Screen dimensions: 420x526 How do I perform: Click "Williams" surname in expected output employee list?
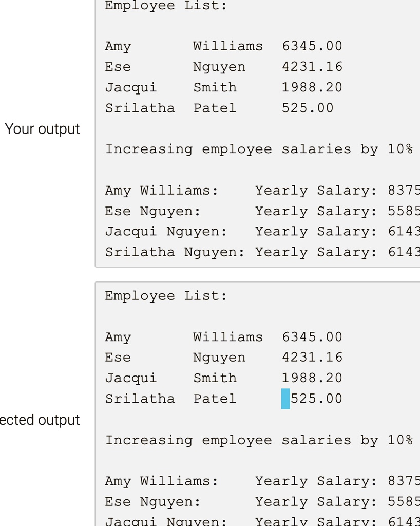click(228, 337)
